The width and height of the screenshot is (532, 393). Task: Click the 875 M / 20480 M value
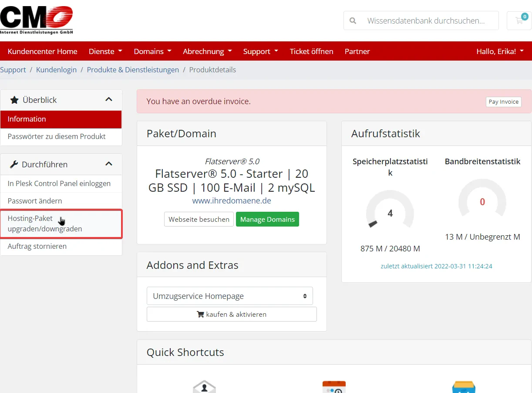tap(390, 249)
